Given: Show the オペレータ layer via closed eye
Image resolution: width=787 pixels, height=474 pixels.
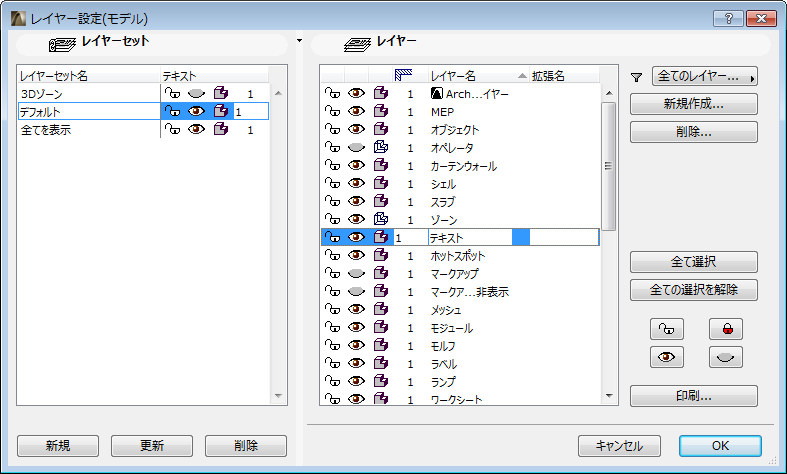Looking at the screenshot, I should pyautogui.click(x=356, y=147).
